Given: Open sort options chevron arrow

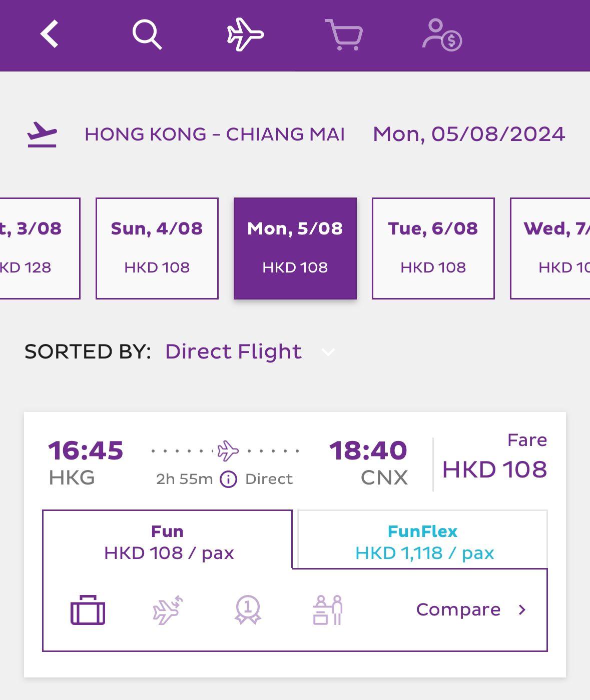Looking at the screenshot, I should click(328, 352).
